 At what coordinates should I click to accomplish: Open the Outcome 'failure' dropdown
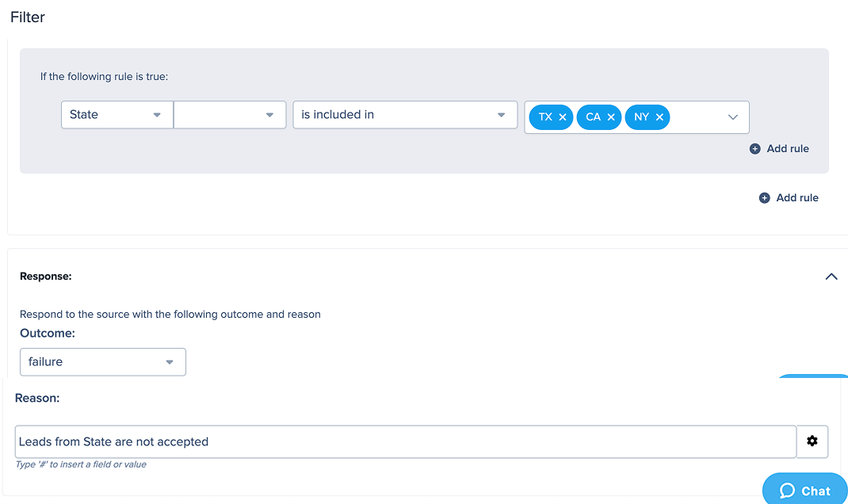click(102, 362)
